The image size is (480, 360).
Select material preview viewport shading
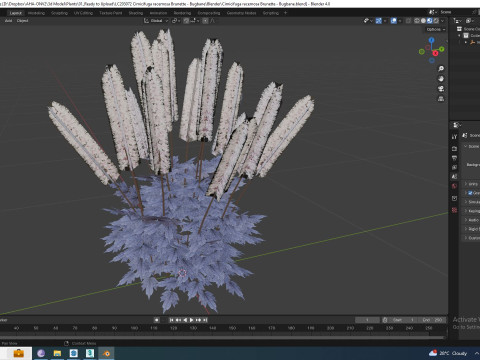coord(430,21)
